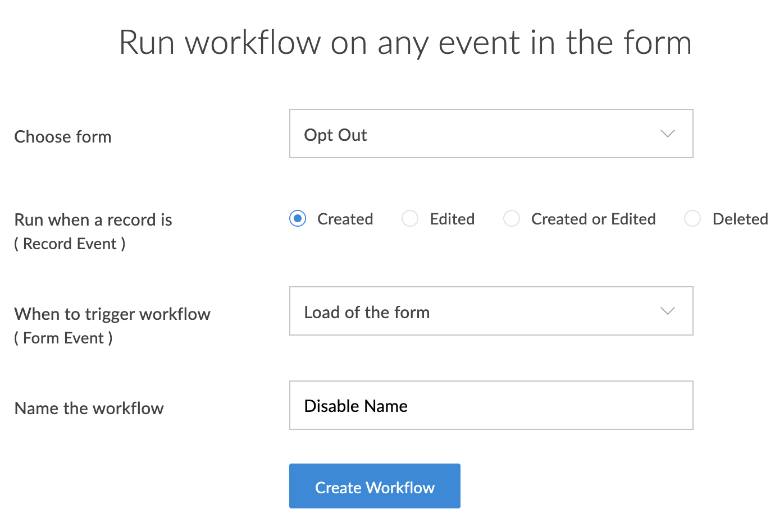Click the Created or Edited label text
Viewport: 784px width, 532px height.
[x=593, y=219]
